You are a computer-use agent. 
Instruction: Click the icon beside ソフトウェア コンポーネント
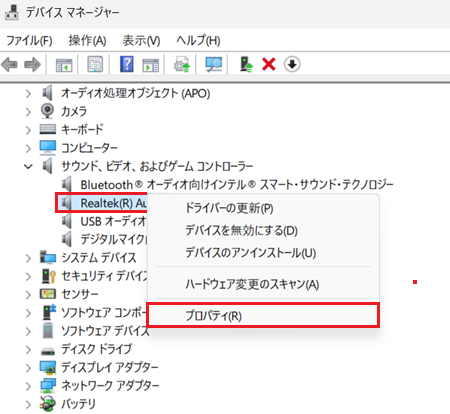(49, 312)
